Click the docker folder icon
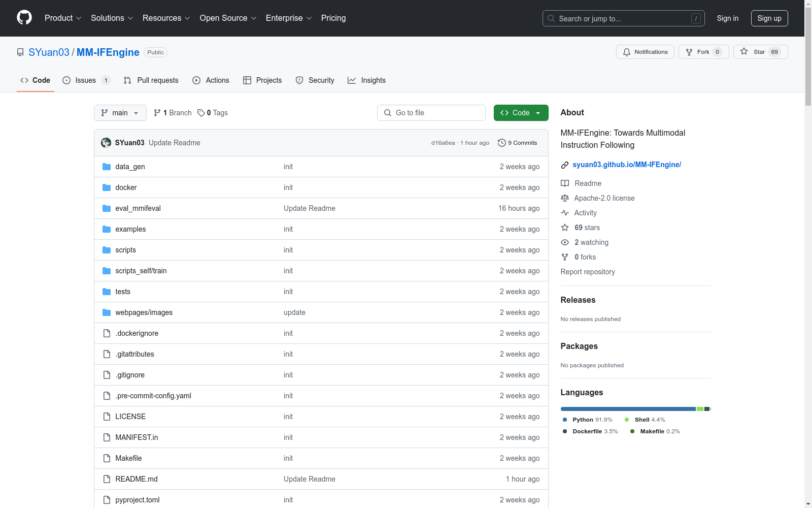 (107, 187)
